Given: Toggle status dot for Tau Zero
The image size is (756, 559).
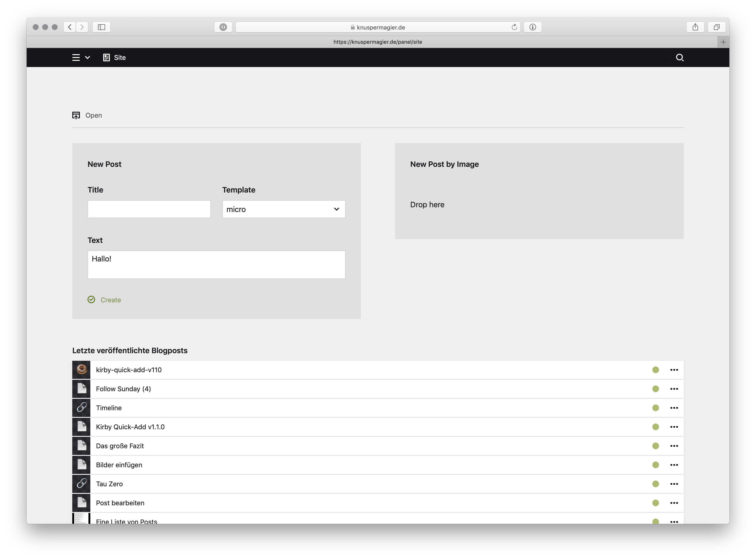Looking at the screenshot, I should 655,484.
